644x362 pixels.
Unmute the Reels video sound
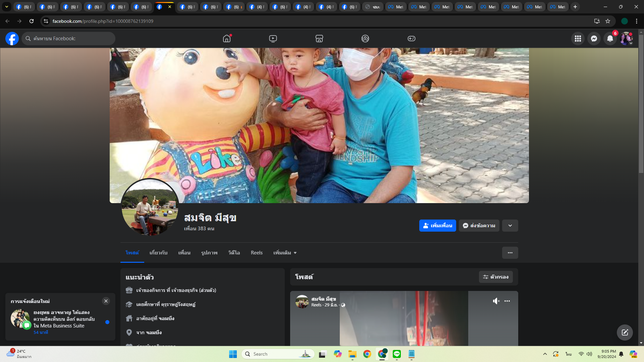(496, 301)
